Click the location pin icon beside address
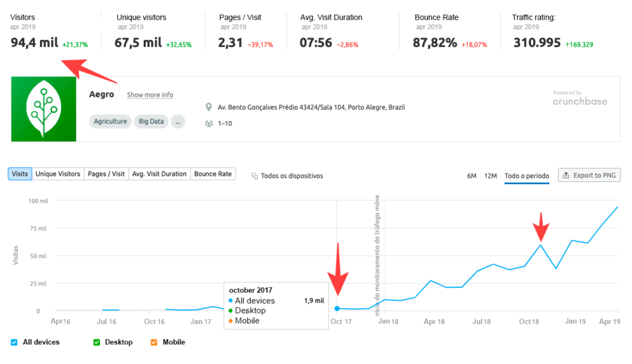Image resolution: width=632 pixels, height=364 pixels. pyautogui.click(x=209, y=107)
